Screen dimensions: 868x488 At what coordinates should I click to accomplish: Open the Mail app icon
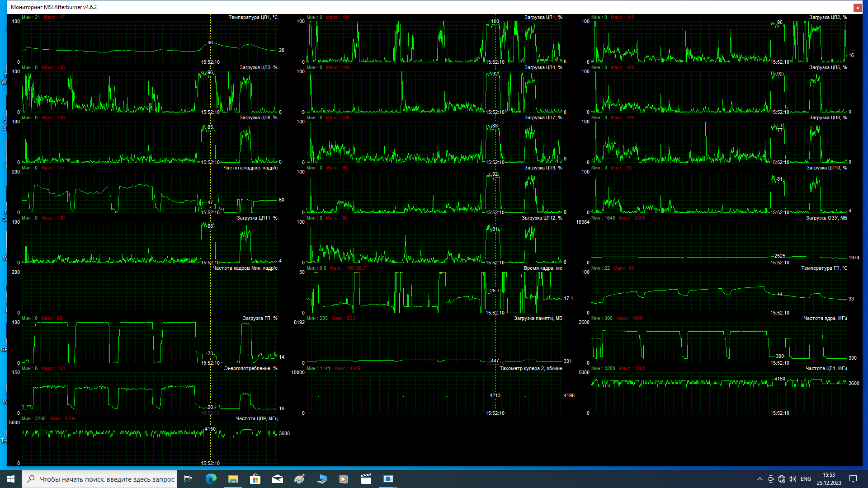[x=278, y=479]
